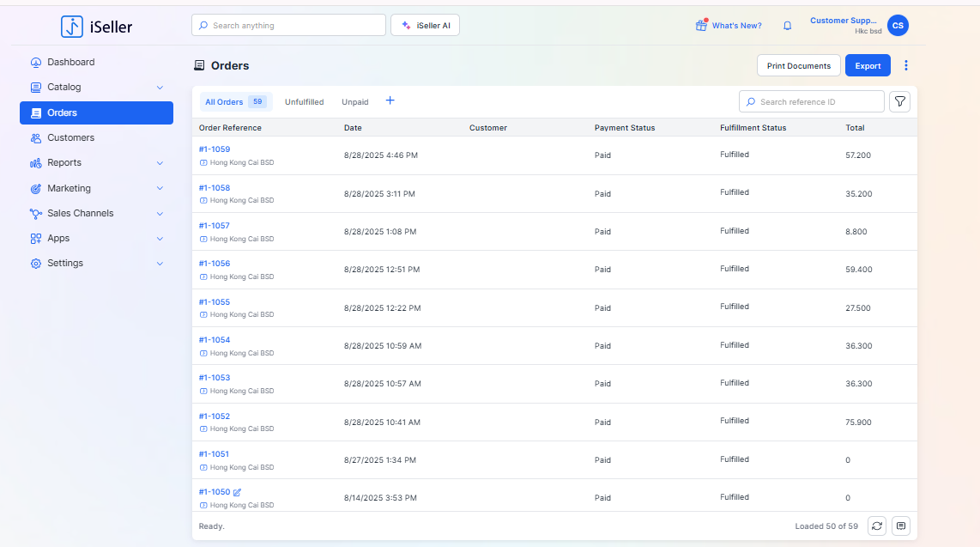Click the Apps grid icon
Image resolution: width=980 pixels, height=547 pixels.
click(x=36, y=238)
